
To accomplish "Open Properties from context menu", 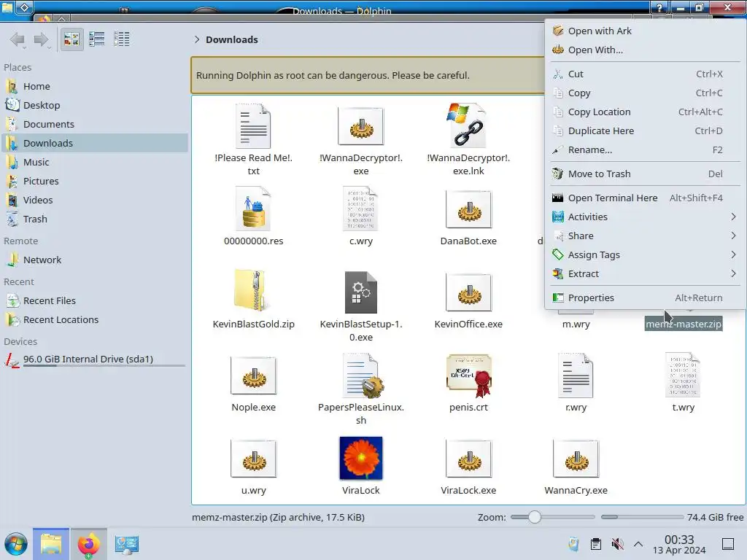I will click(x=645, y=297).
